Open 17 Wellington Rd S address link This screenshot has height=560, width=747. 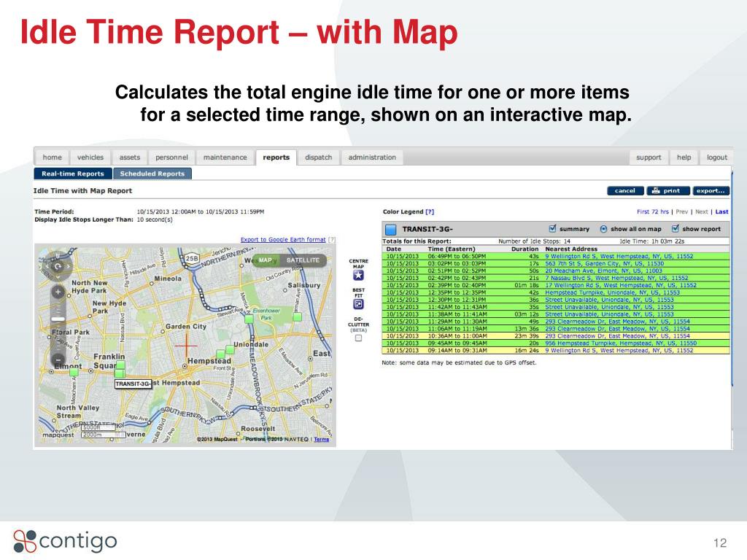pos(620,285)
